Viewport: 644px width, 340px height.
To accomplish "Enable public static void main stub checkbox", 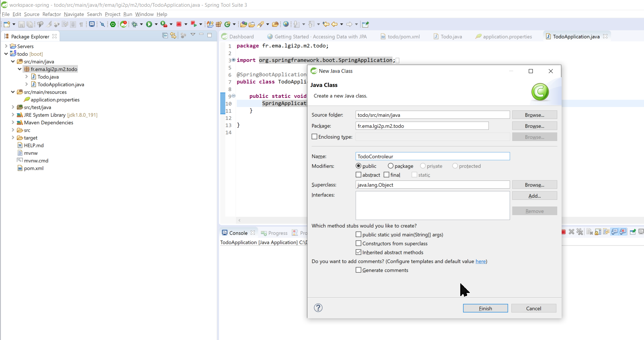I will (x=359, y=234).
